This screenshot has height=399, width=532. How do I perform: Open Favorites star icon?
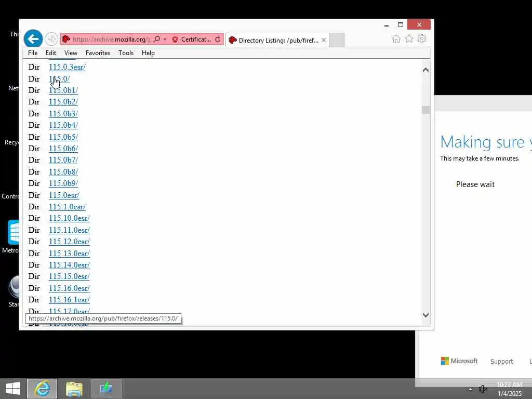tap(409, 38)
